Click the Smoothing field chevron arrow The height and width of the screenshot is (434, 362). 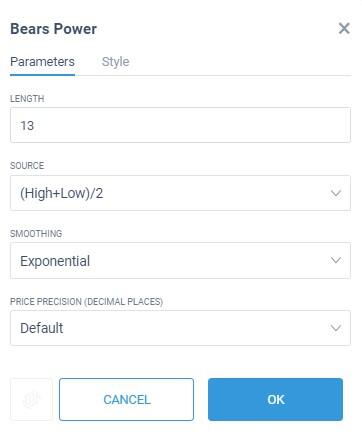pos(336,260)
